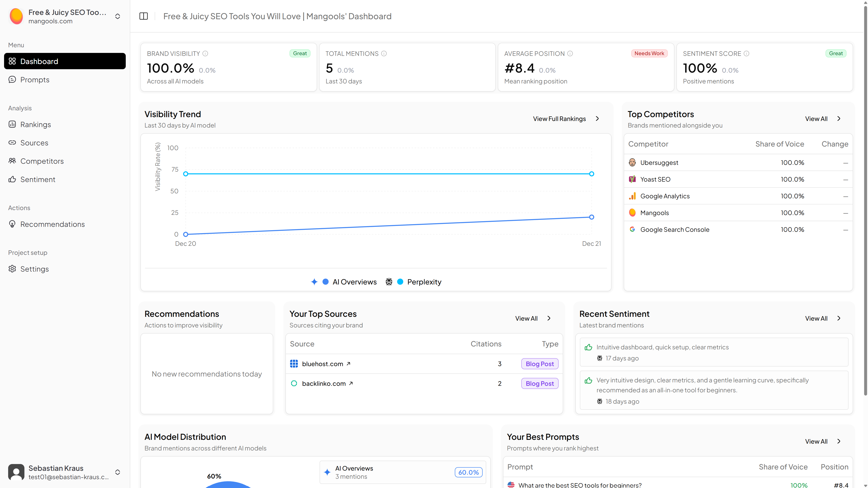
Task: Click the Total Mentions info icon
Action: [384, 54]
